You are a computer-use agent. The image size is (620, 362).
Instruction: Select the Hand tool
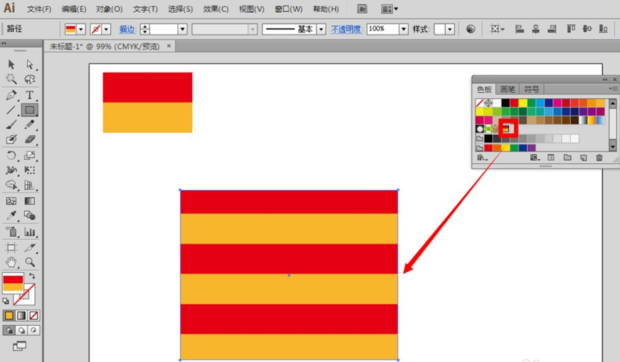tap(11, 262)
